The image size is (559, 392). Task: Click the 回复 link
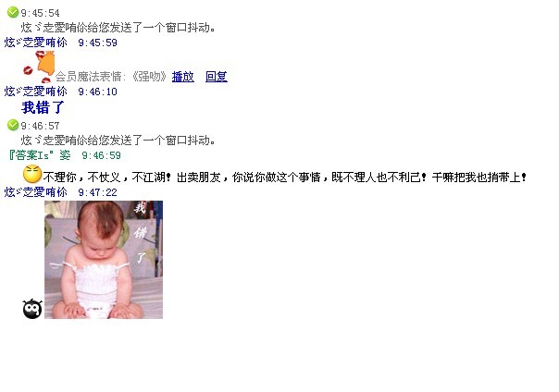(216, 77)
